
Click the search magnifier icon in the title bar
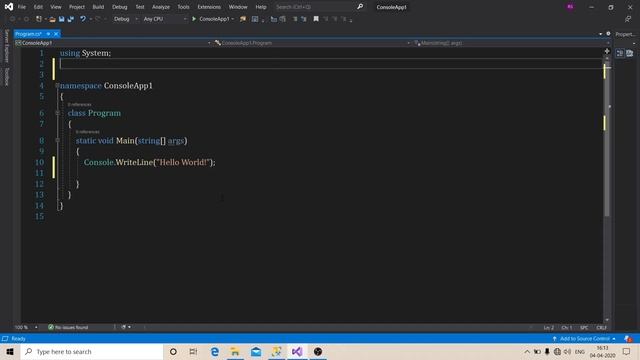(360, 7)
